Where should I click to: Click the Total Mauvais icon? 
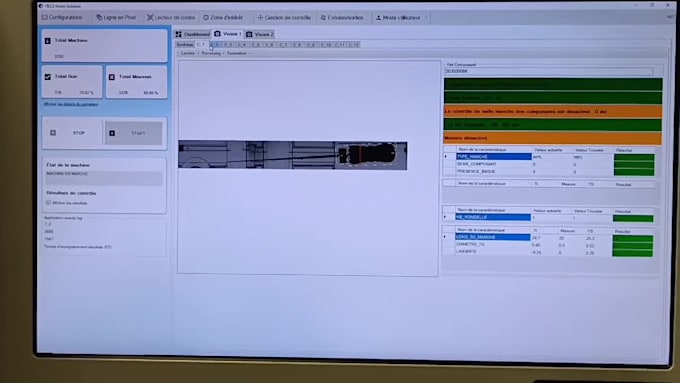pos(112,77)
